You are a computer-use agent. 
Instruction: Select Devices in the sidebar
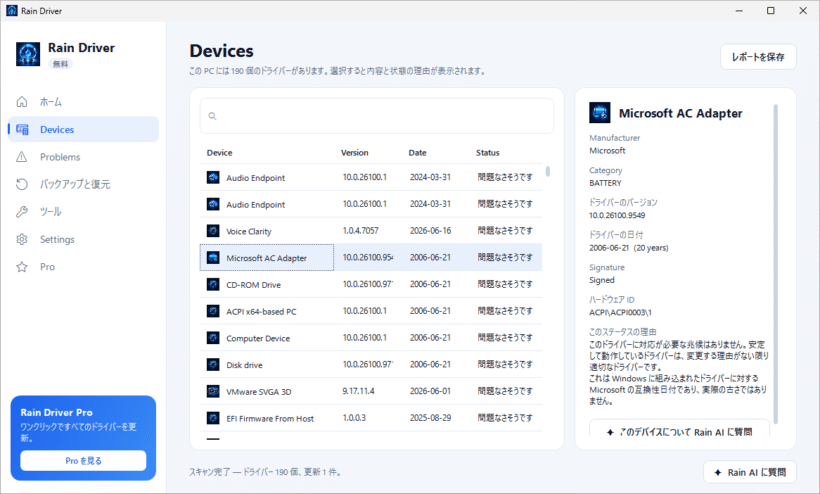pyautogui.click(x=84, y=129)
